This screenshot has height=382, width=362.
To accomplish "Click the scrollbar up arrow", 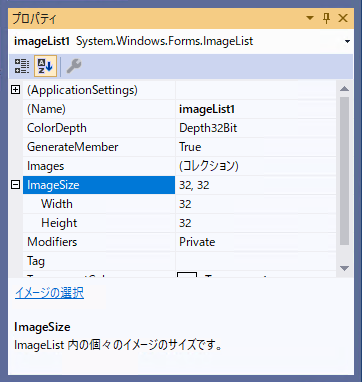I will [x=345, y=89].
